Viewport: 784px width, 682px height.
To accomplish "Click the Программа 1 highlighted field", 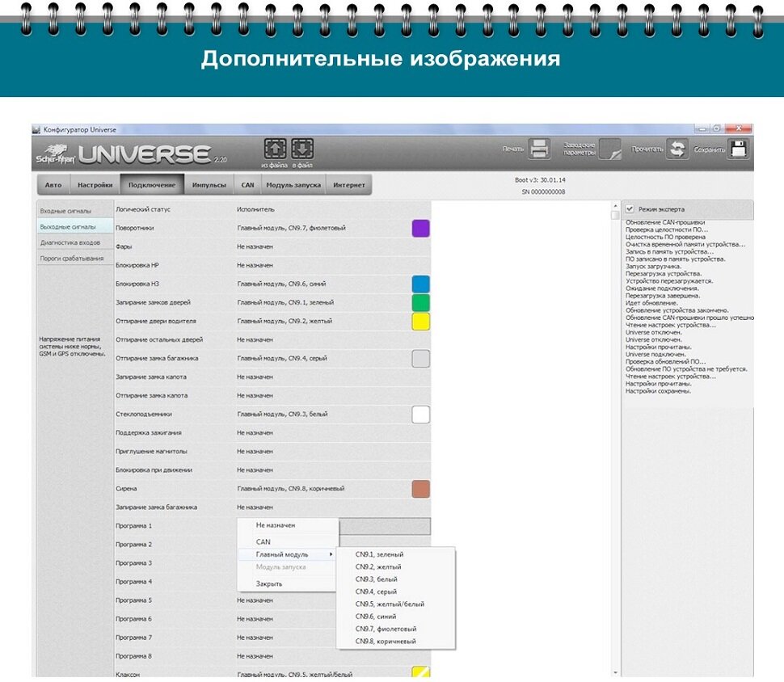I will (x=385, y=526).
